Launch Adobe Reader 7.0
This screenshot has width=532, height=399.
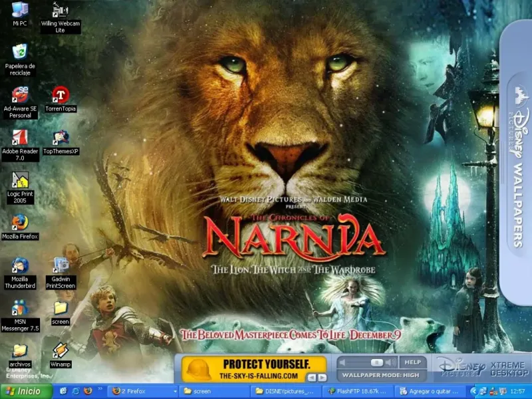tap(20, 145)
